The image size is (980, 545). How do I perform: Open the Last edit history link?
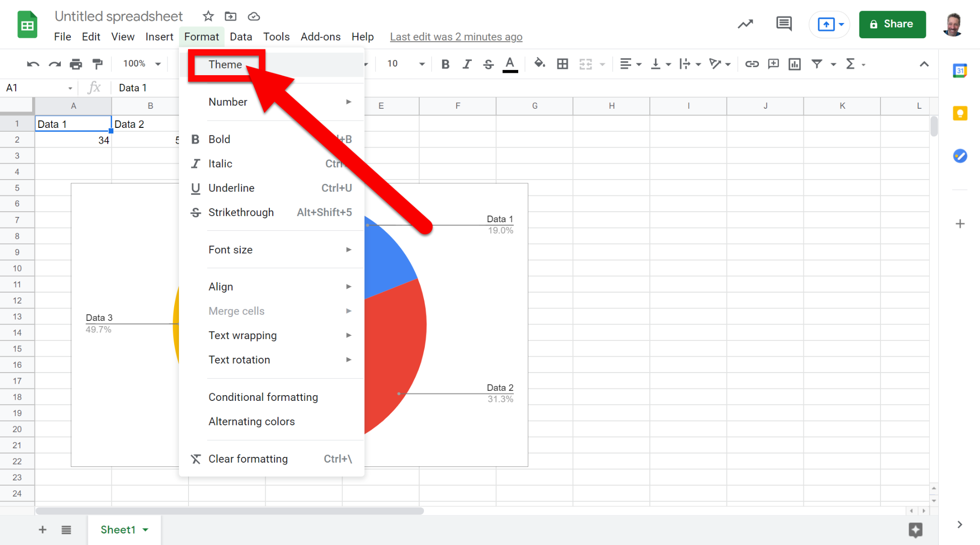456,37
